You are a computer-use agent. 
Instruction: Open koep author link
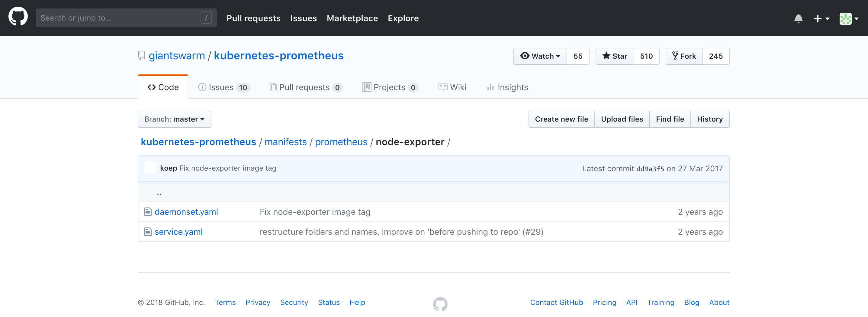(x=169, y=168)
